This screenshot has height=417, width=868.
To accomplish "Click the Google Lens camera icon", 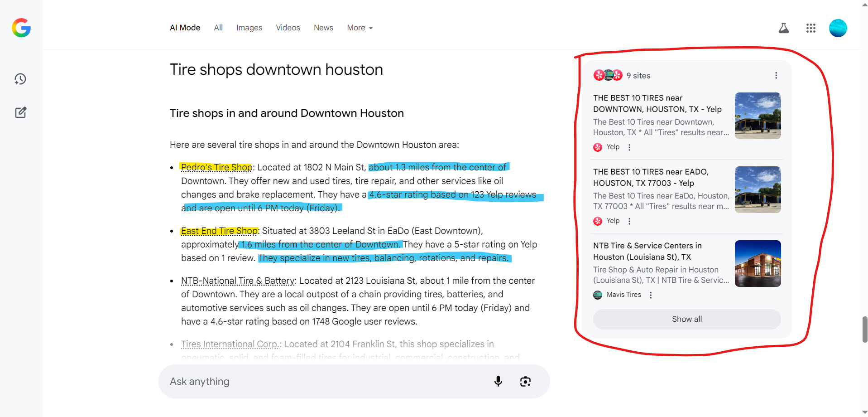I will 525,381.
